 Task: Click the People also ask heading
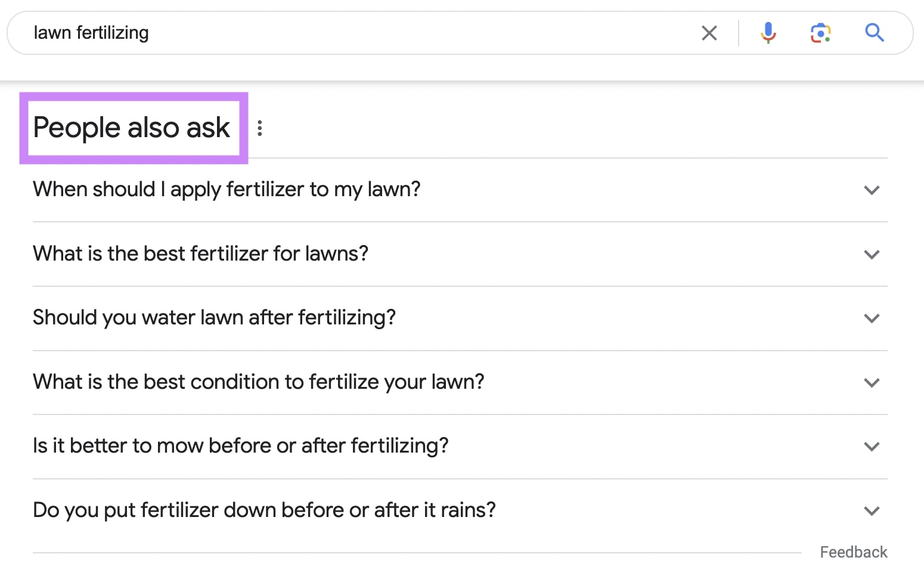point(132,127)
